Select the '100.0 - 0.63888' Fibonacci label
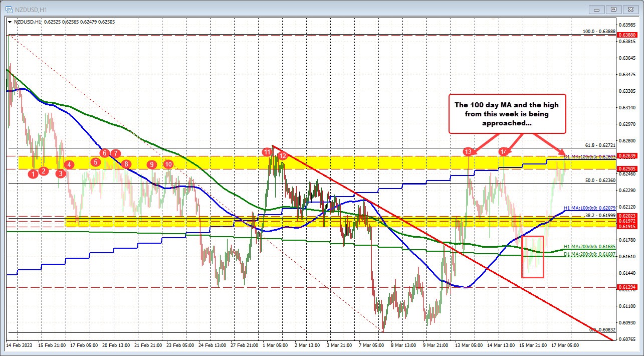This screenshot has width=644, height=356. pos(598,31)
